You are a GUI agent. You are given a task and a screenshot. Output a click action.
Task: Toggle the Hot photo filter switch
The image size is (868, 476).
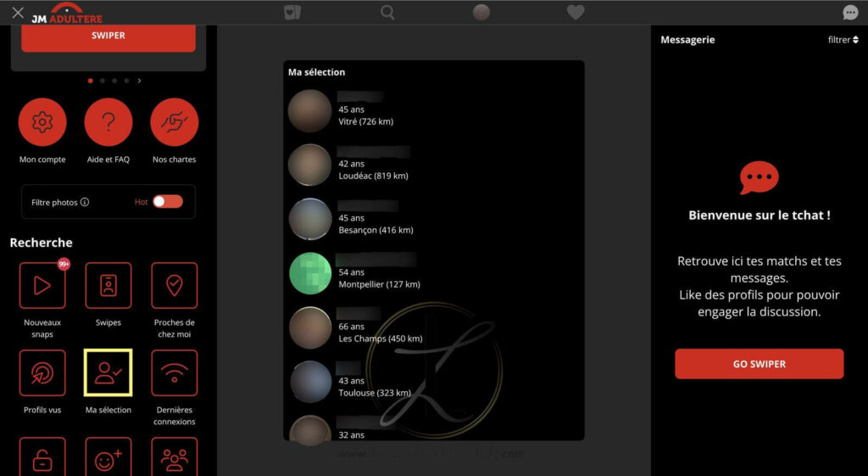[168, 202]
